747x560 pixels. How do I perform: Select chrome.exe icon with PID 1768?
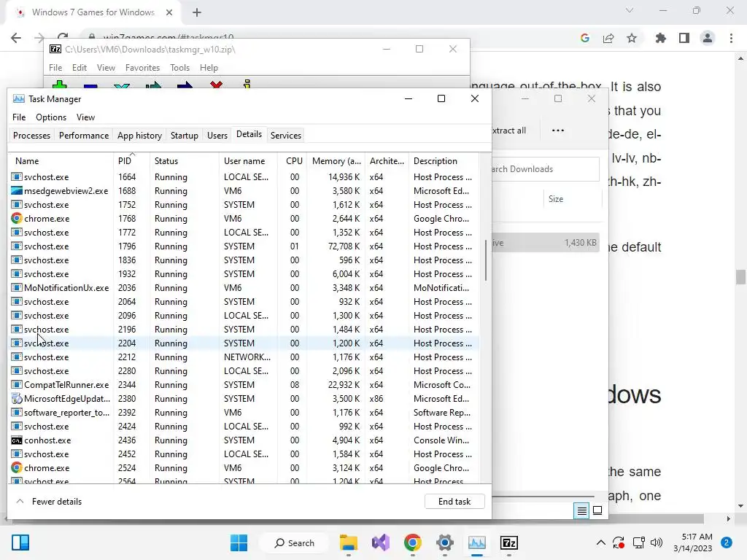(17, 219)
